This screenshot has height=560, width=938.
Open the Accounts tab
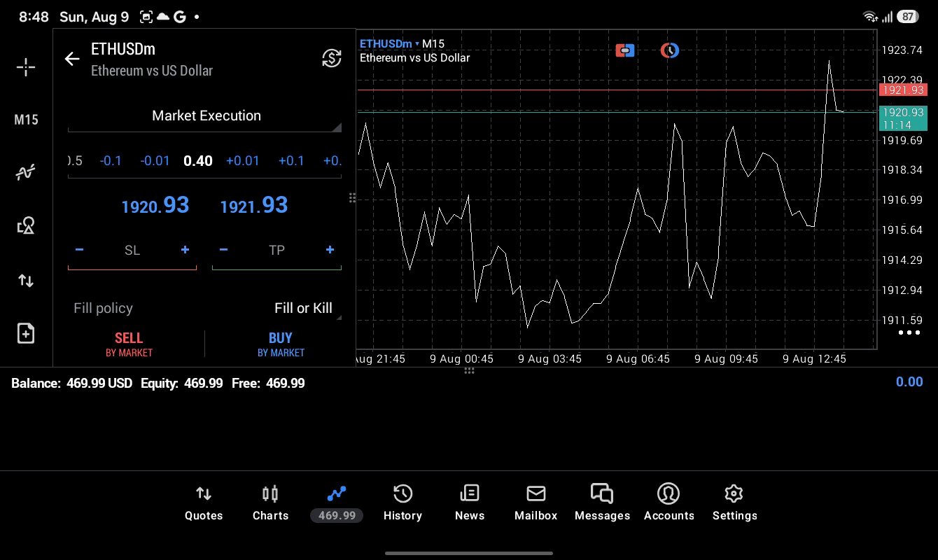point(668,503)
